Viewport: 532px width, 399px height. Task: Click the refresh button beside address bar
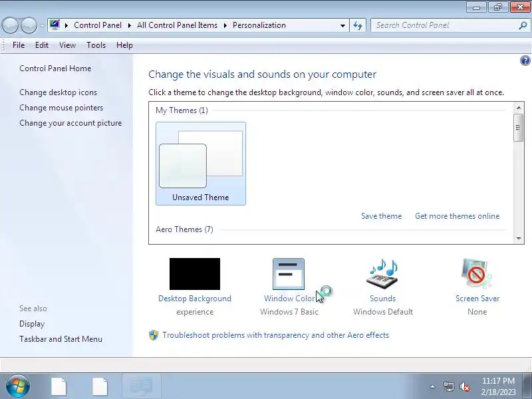point(358,25)
